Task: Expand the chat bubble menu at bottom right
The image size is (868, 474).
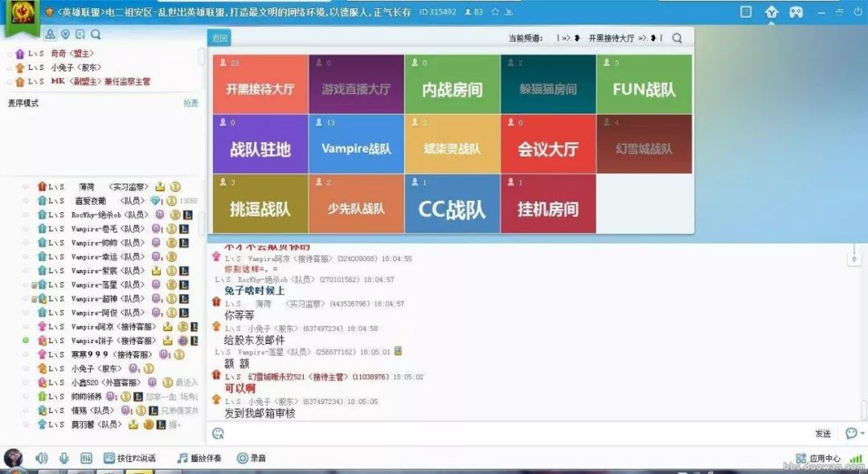Action: tap(853, 433)
